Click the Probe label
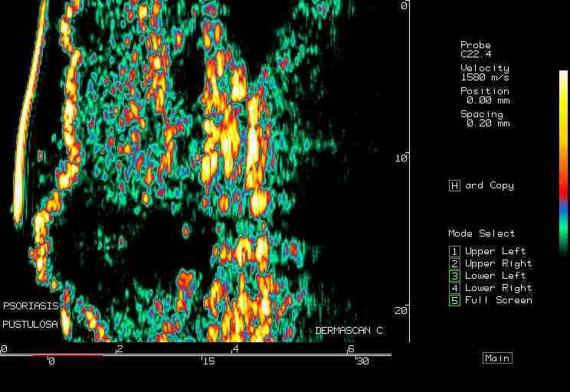 [476, 45]
